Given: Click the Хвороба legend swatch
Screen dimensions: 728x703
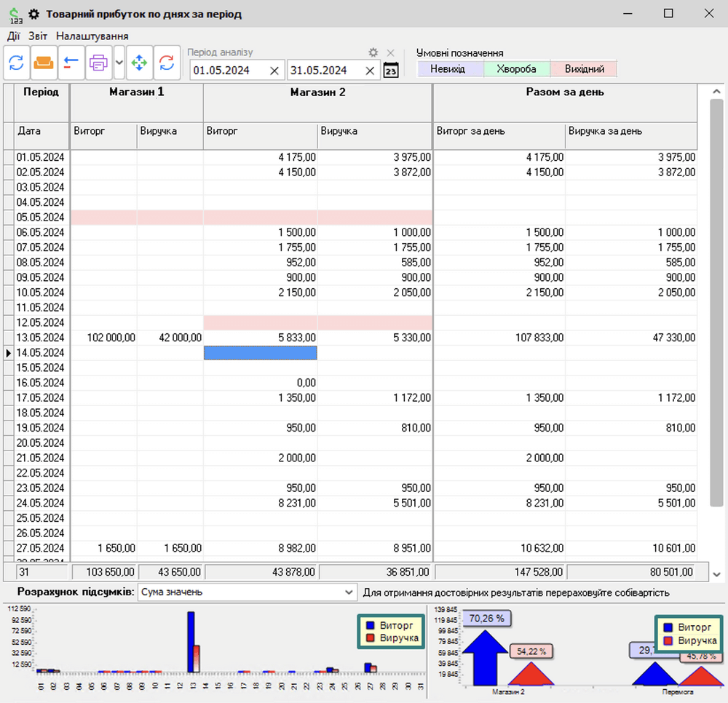Looking at the screenshot, I should click(x=516, y=69).
